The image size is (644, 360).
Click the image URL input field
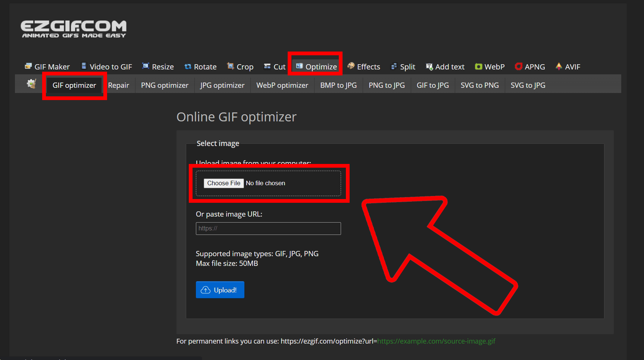tap(268, 228)
